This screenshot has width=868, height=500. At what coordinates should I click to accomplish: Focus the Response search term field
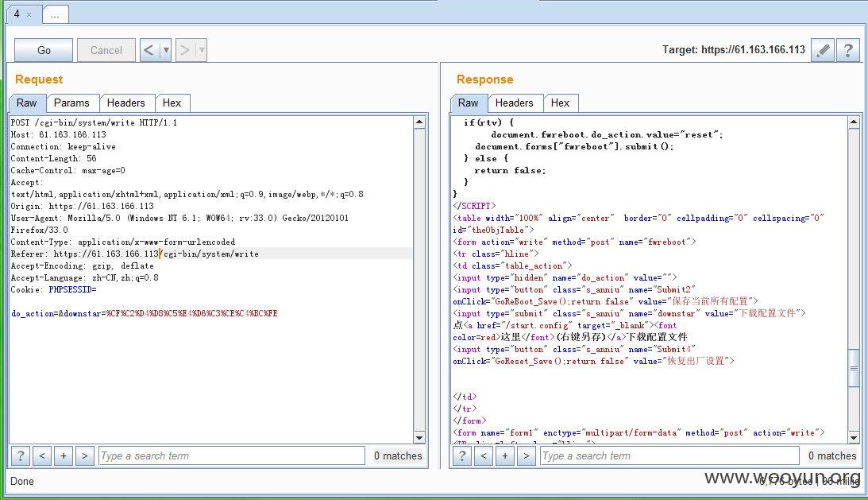point(669,455)
